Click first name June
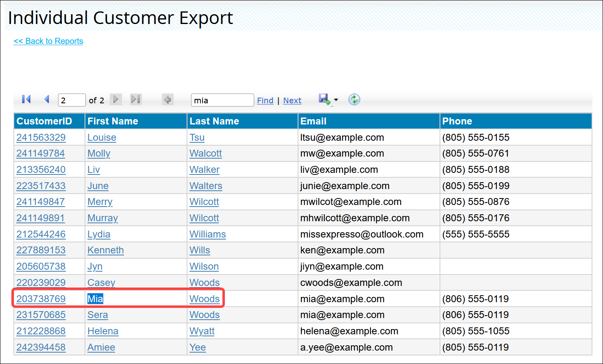This screenshot has width=603, height=364. pyautogui.click(x=98, y=186)
